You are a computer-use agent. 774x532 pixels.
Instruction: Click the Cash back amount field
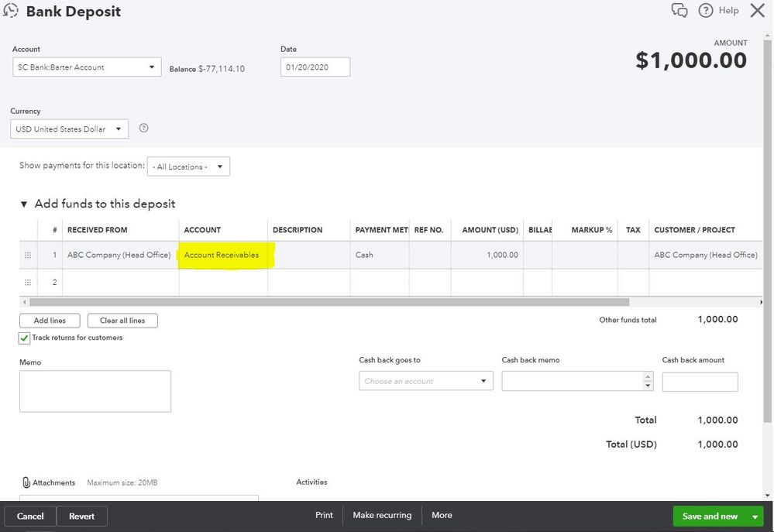click(x=700, y=382)
